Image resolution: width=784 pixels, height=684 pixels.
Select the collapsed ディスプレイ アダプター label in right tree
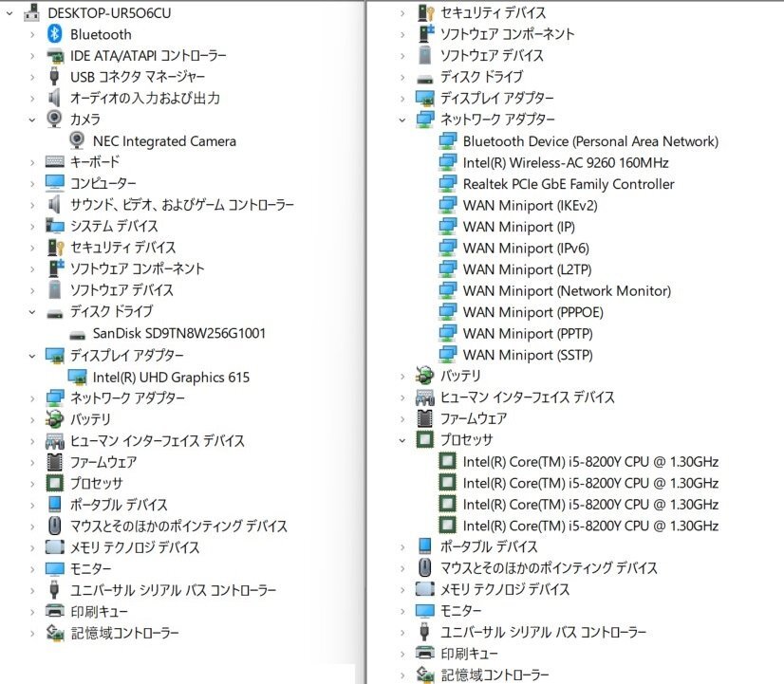tap(497, 98)
